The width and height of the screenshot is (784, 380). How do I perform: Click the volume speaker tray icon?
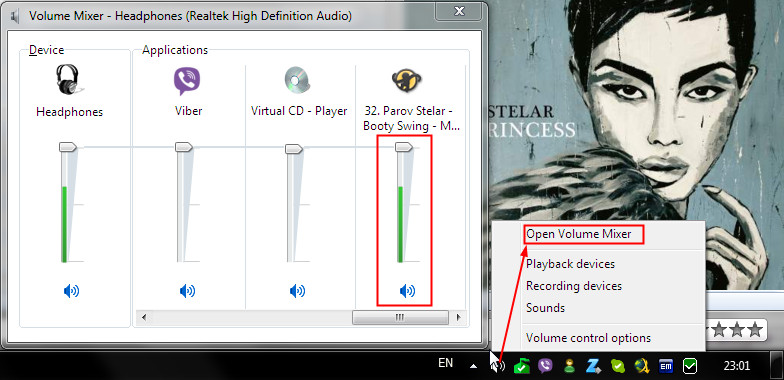[x=498, y=366]
